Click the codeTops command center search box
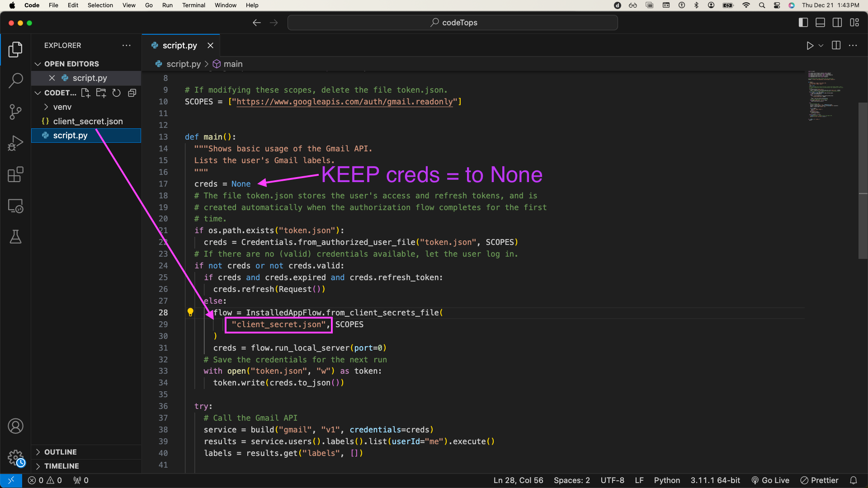Screen dimensions: 868x488 click(x=453, y=23)
